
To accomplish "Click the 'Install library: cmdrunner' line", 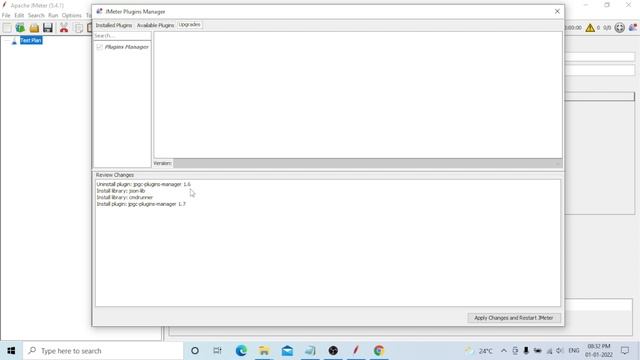I will pyautogui.click(x=124, y=198).
